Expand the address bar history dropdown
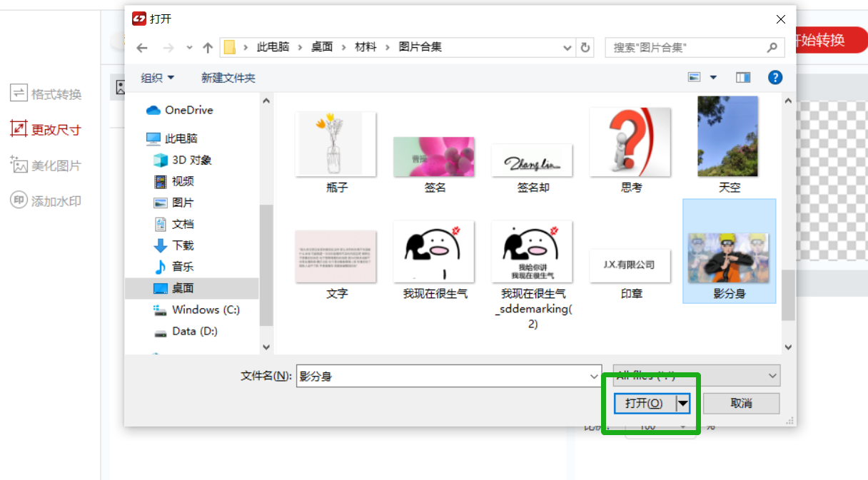The height and width of the screenshot is (480, 868). [x=567, y=48]
